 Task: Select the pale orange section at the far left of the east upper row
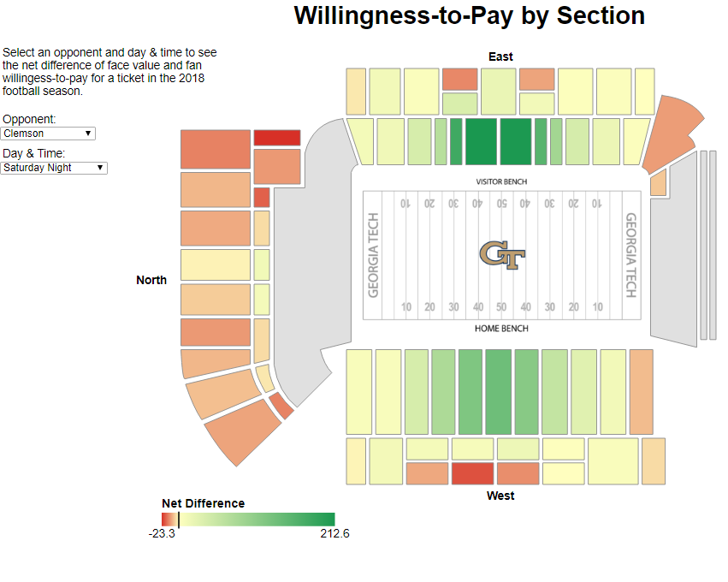(x=356, y=92)
